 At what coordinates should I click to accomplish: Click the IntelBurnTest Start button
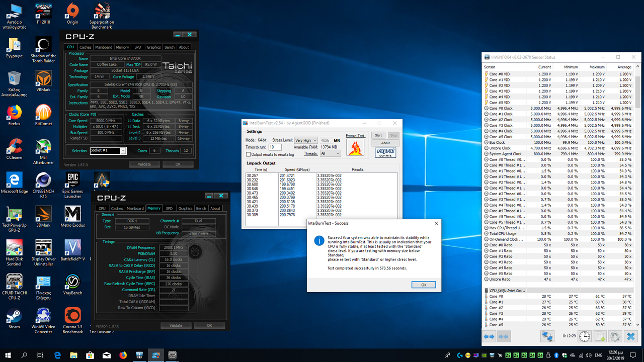click(378, 135)
